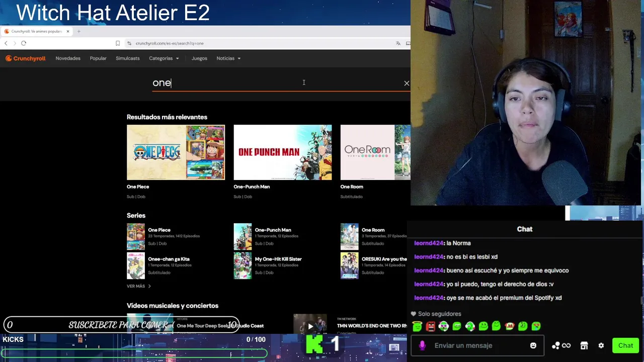
Task: Open site information icon beside URL
Action: 129,43
